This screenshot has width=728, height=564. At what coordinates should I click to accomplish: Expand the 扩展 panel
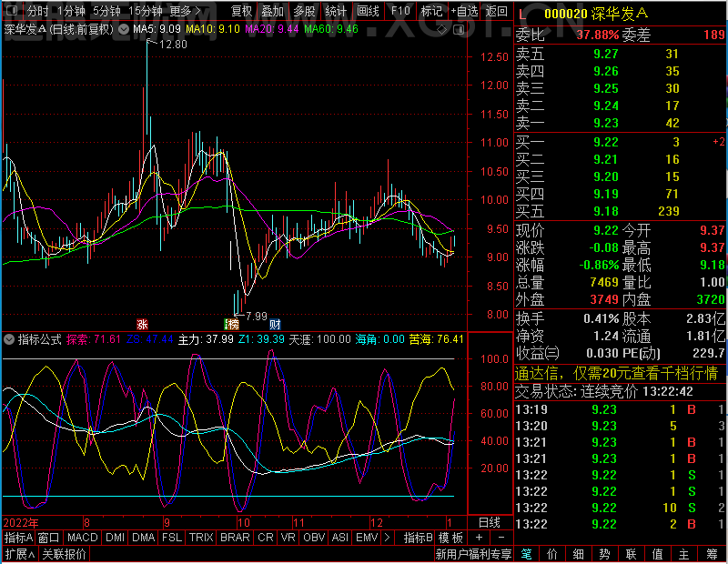pyautogui.click(x=20, y=554)
